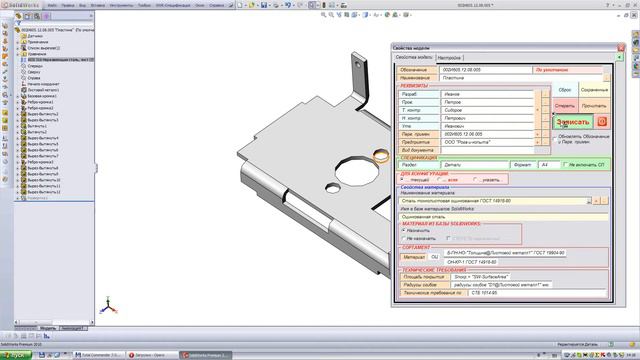Expand the Список вырезов tree node

(18, 48)
